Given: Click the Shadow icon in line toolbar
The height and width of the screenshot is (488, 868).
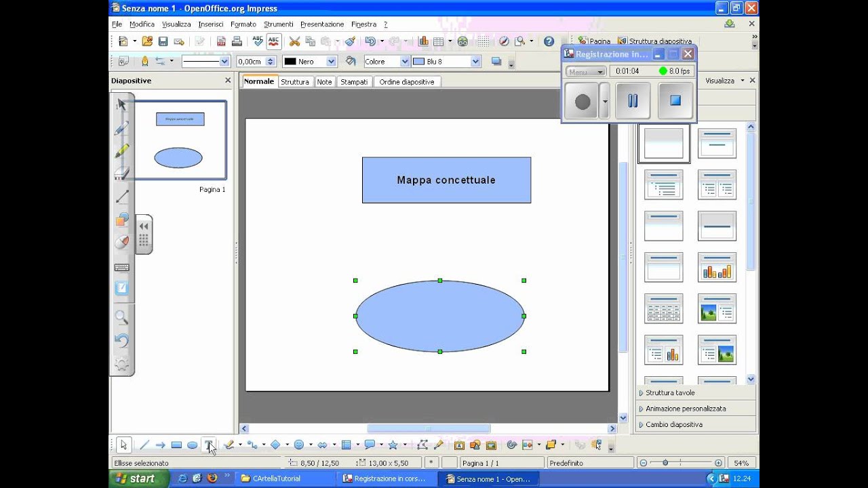Looking at the screenshot, I should tap(496, 61).
